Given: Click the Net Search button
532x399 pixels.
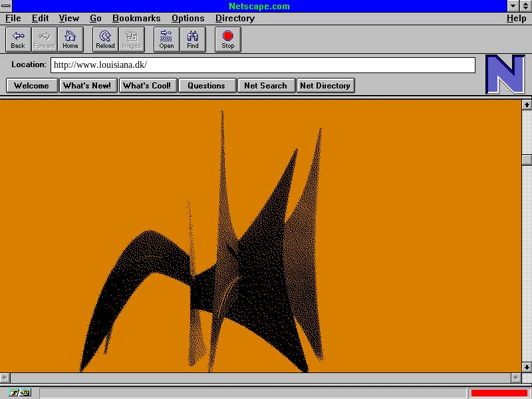Looking at the screenshot, I should point(267,86).
